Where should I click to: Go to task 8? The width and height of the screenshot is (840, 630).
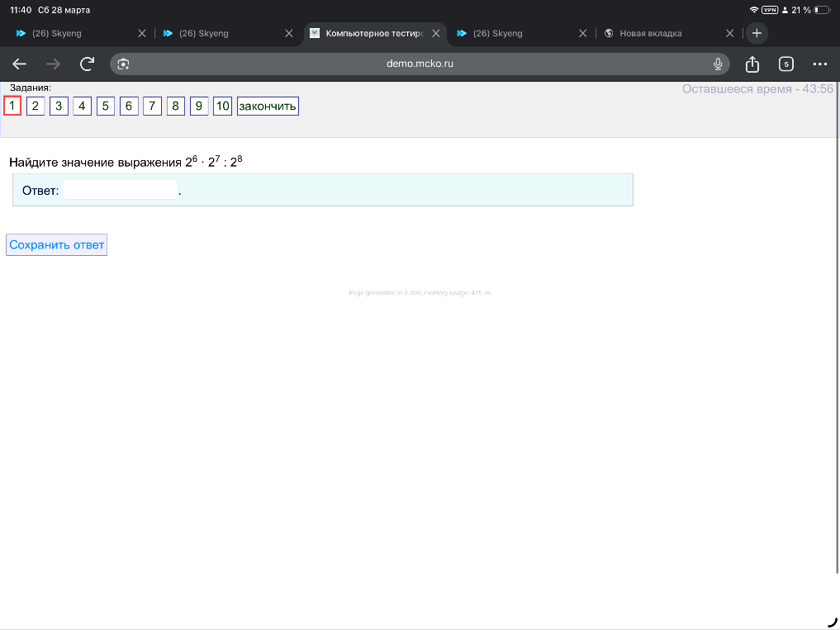(x=176, y=106)
